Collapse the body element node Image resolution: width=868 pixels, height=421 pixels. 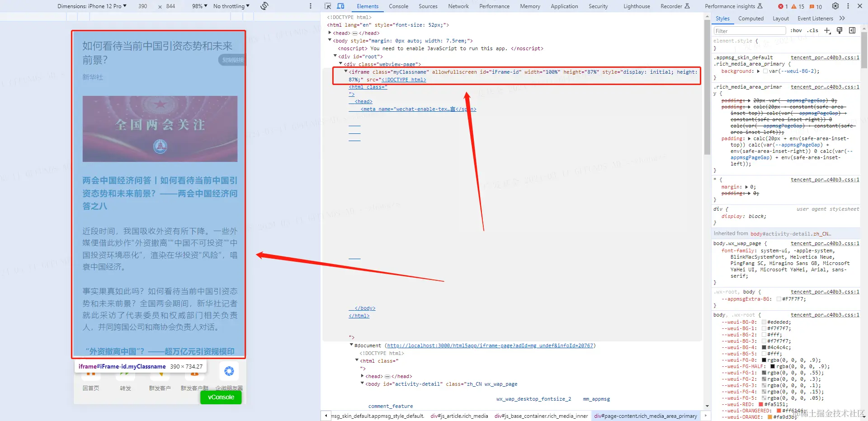point(330,40)
